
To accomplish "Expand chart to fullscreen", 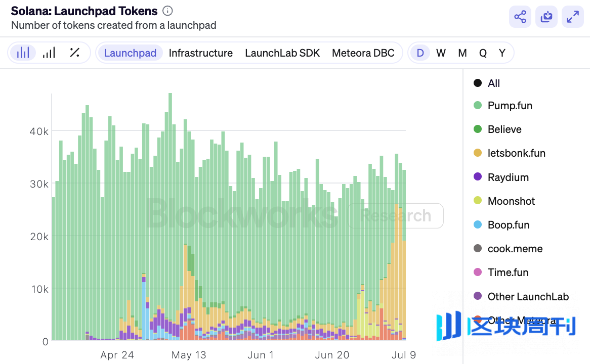I will click(x=573, y=17).
